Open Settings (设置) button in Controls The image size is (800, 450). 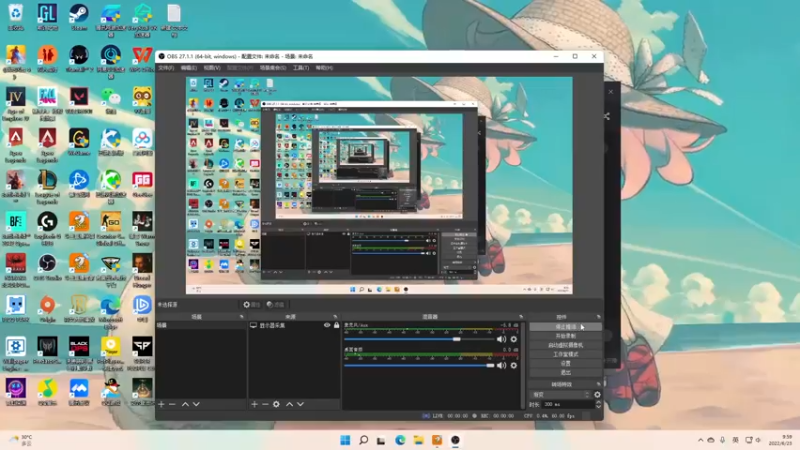point(565,363)
